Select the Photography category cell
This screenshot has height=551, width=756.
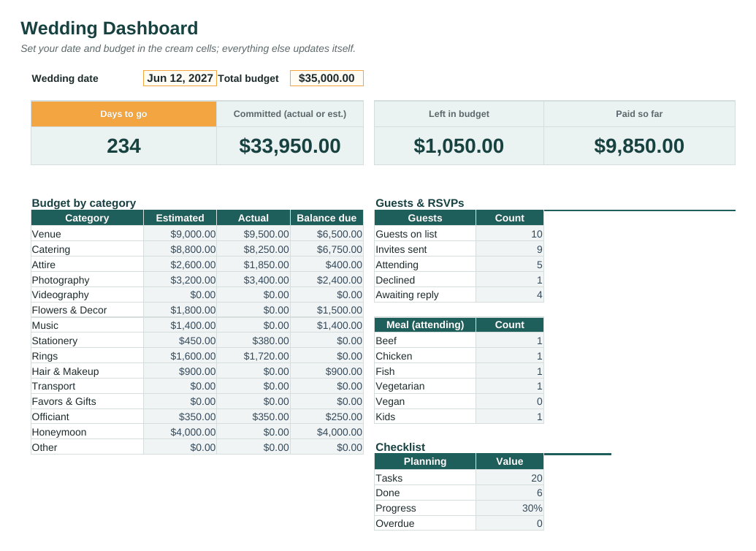pos(87,281)
